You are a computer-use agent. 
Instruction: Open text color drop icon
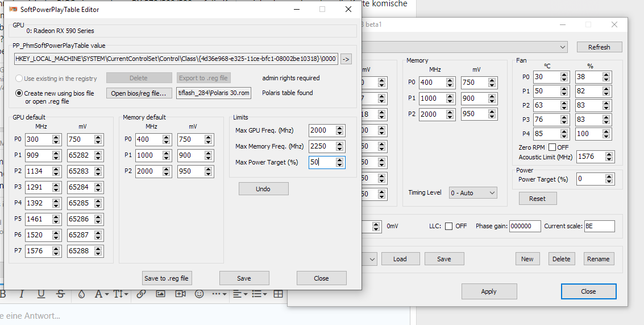point(81,294)
